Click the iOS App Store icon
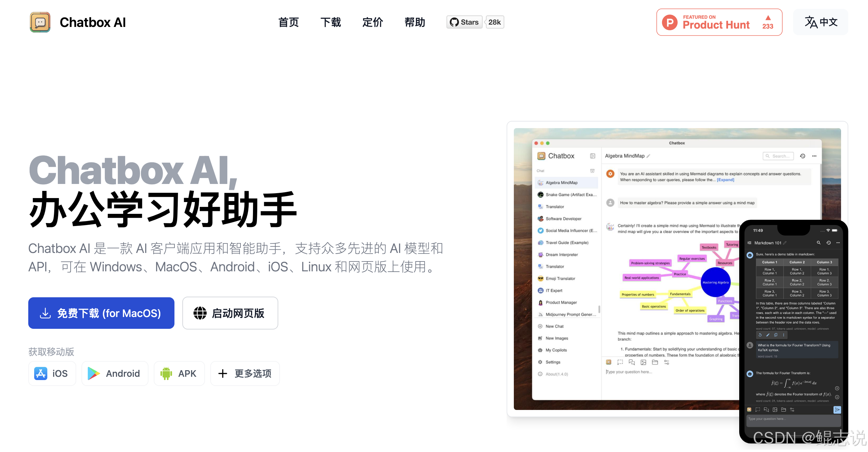Screen dimensions: 868x452 pyautogui.click(x=41, y=373)
